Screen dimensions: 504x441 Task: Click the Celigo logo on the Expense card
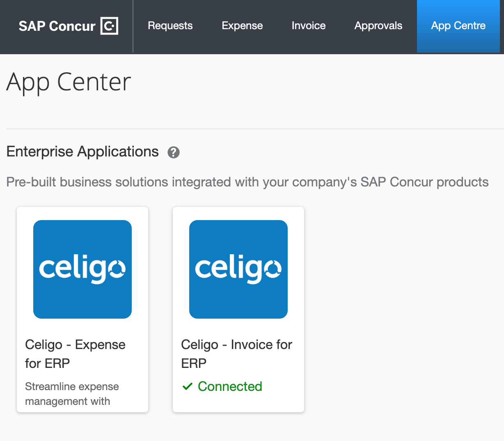pos(82,269)
